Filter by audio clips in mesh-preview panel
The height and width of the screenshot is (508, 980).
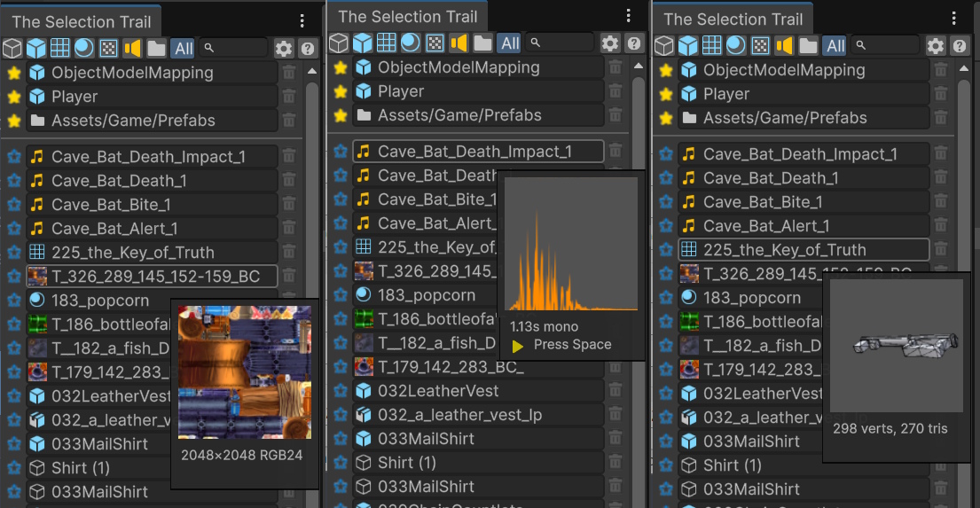(x=784, y=45)
